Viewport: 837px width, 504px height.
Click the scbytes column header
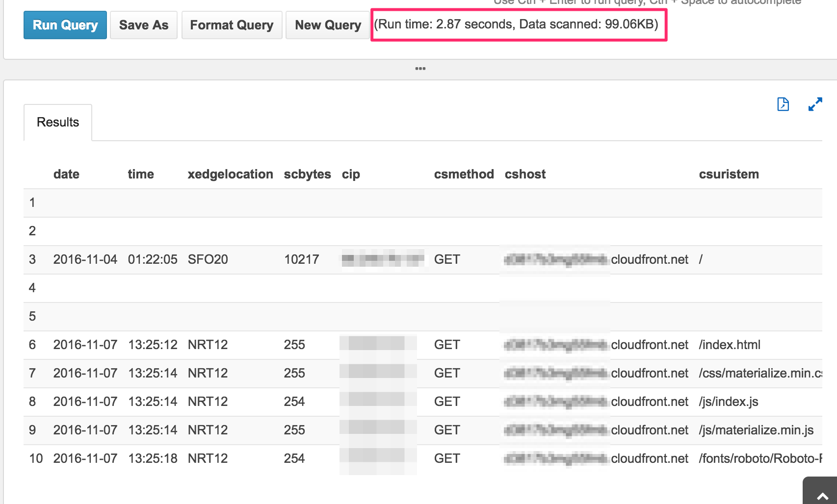[307, 174]
